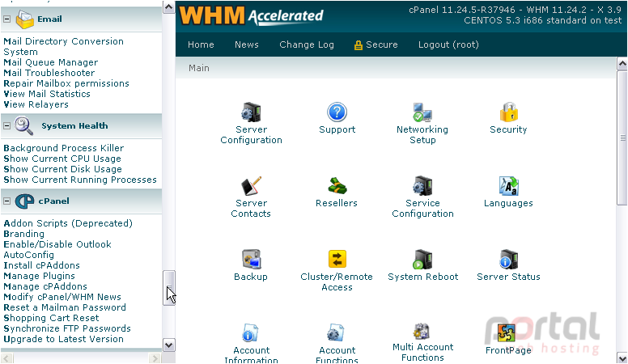Screen dimensions: 628x364
Task: Open the System Reboot icon
Action: pos(422,260)
